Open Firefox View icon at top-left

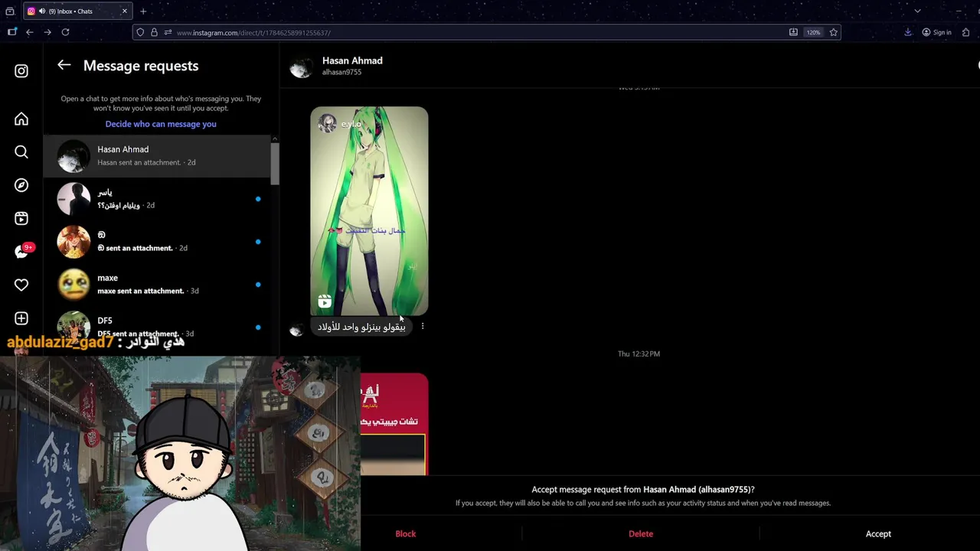tap(10, 11)
